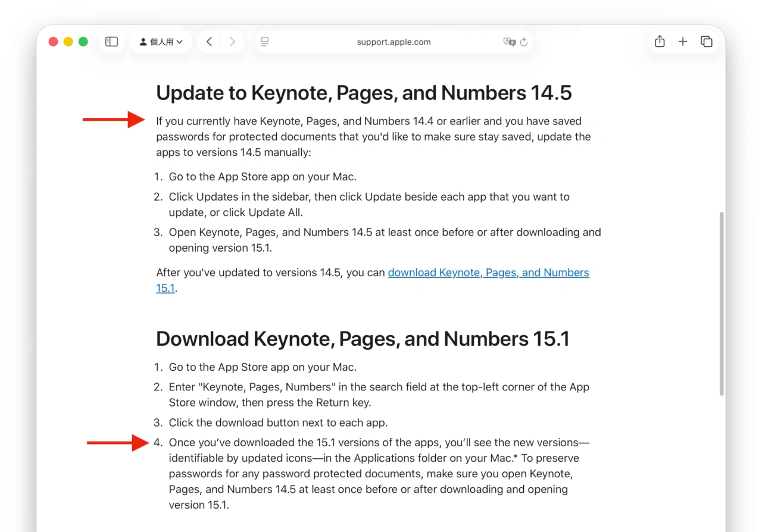Click the support.apple.com text in the address bar

coord(393,42)
